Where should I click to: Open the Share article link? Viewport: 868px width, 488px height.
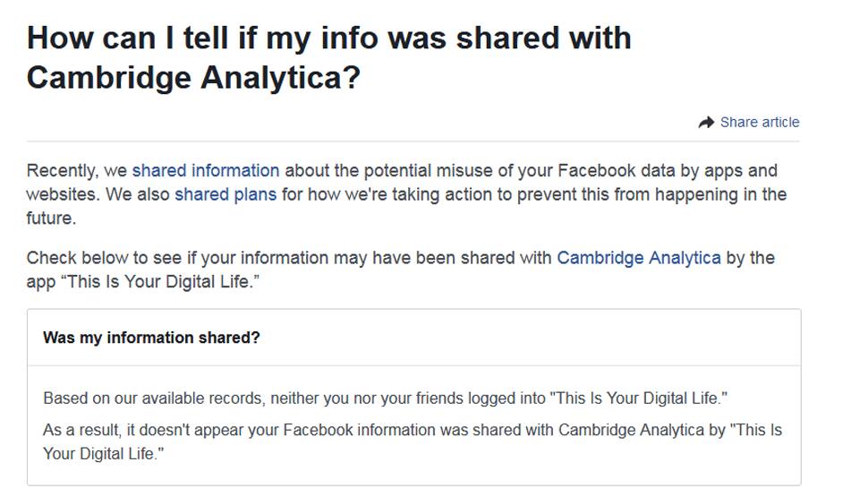coord(760,123)
